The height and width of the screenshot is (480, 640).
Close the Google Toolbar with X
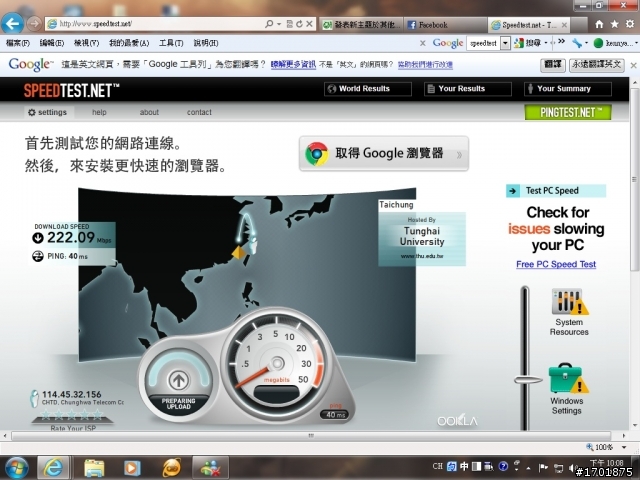[x=423, y=43]
